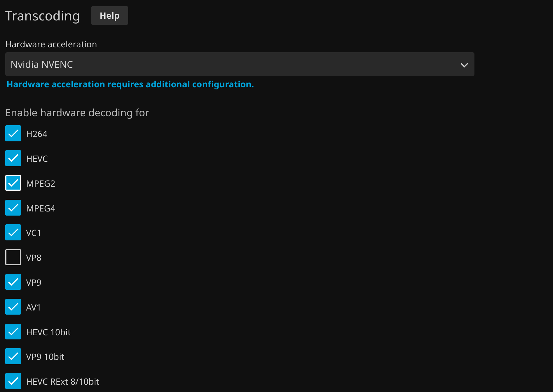
Task: Toggle HEVC 10bit decoding
Action: coord(13,332)
